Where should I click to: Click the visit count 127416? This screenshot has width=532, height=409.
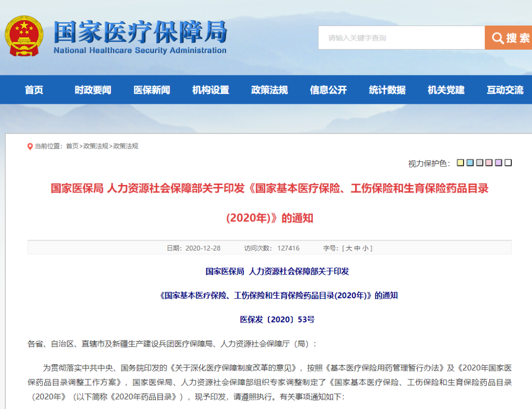pyautogui.click(x=288, y=248)
